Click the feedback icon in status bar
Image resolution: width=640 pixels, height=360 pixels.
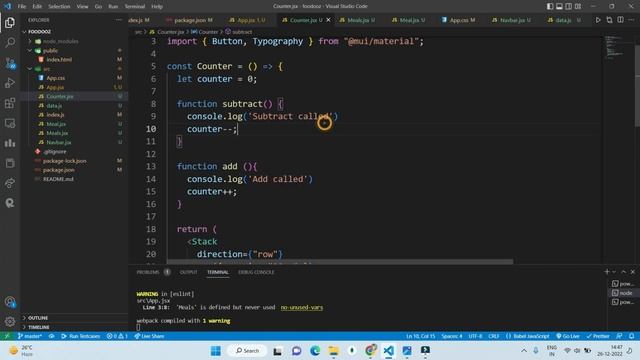pos(620,336)
